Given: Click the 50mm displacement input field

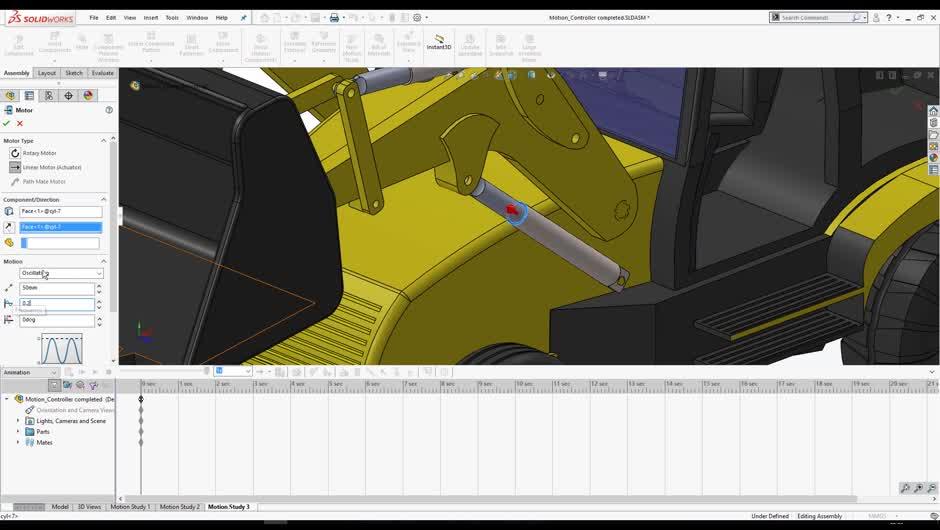Looking at the screenshot, I should [56, 288].
